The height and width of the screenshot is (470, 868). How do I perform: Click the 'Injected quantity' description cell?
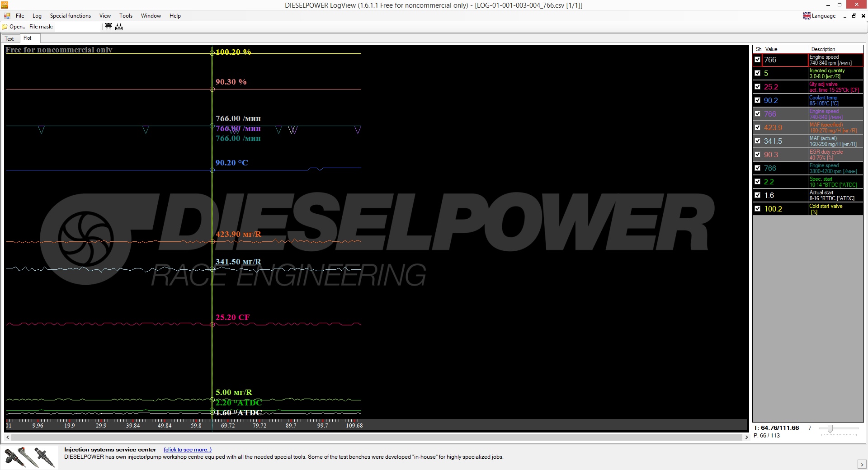(x=835, y=73)
